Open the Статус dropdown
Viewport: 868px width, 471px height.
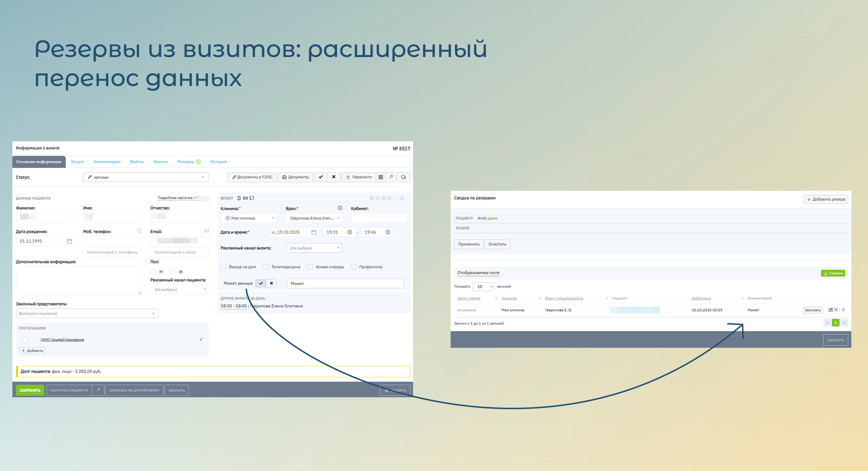coord(146,177)
